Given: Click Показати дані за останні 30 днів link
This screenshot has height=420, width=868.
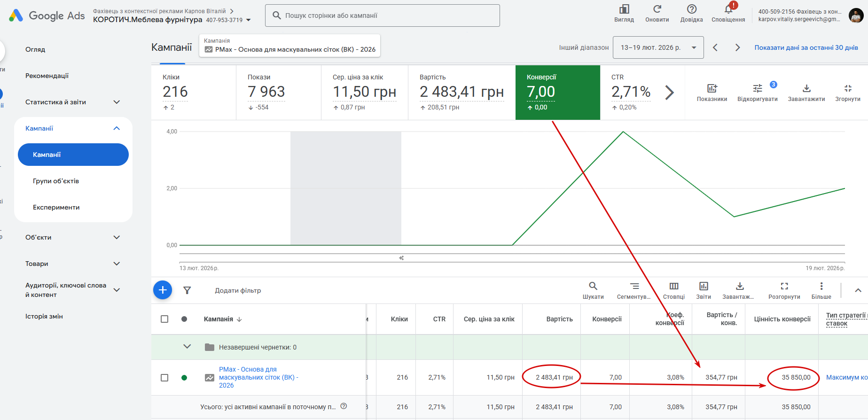Looking at the screenshot, I should 806,47.
